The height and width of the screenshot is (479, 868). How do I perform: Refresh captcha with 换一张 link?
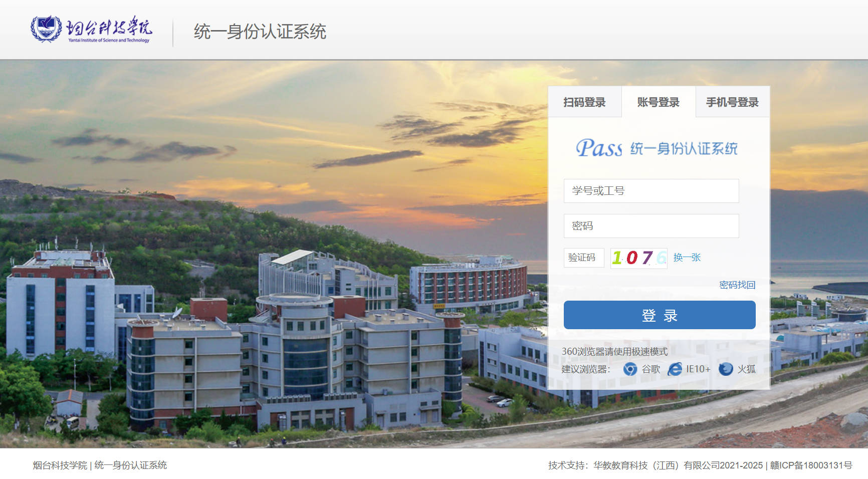tap(687, 258)
